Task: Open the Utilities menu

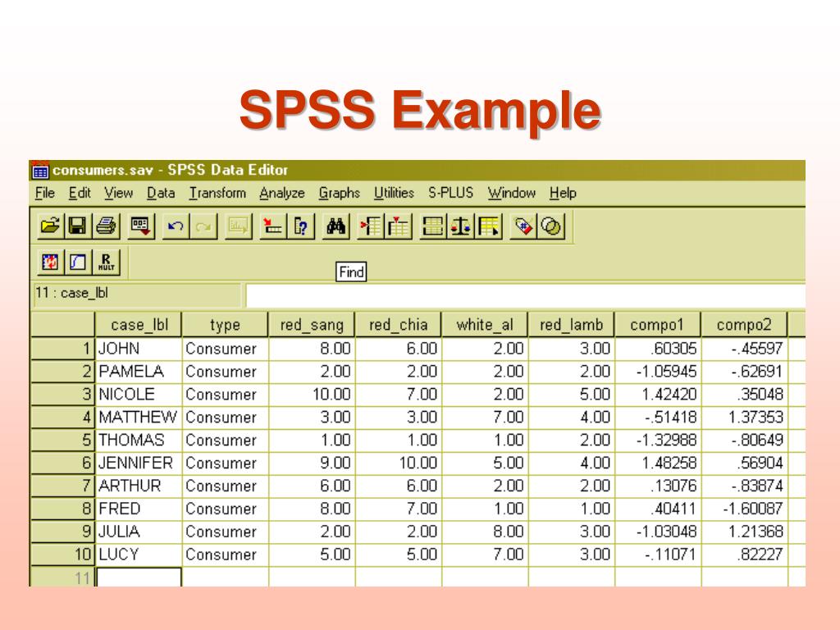Action: 394,193
